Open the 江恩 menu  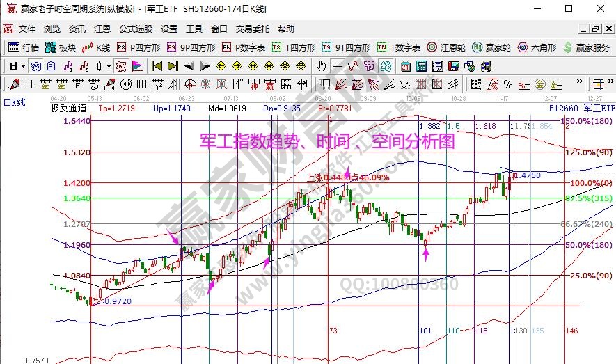[102, 29]
